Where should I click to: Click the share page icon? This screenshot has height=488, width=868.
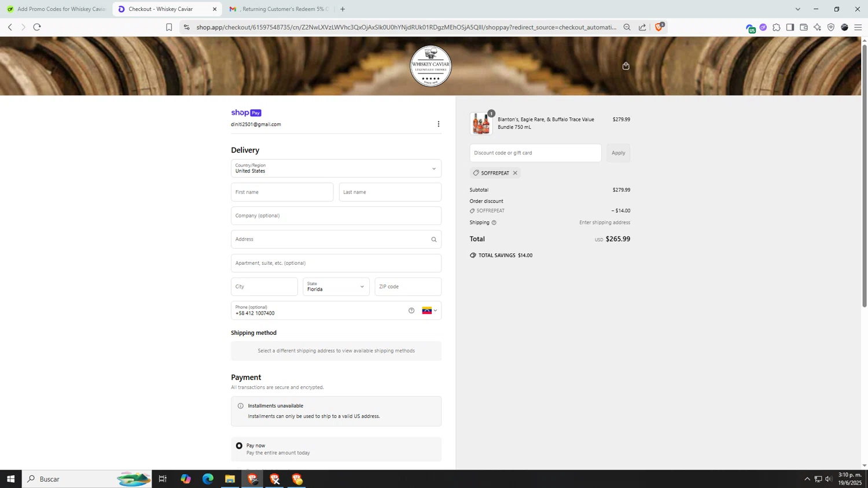(642, 27)
